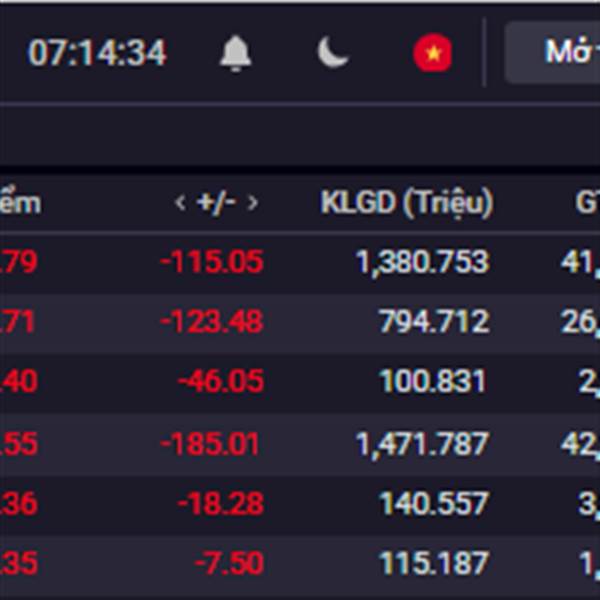600x600 pixels.
Task: Select the volume value 140.557
Action: (x=434, y=504)
